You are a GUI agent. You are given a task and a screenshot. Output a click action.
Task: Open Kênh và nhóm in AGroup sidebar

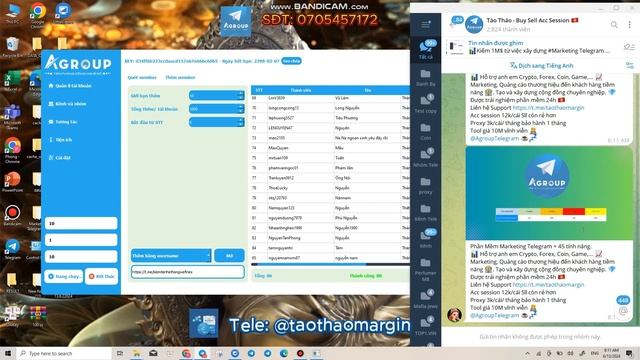(67, 104)
